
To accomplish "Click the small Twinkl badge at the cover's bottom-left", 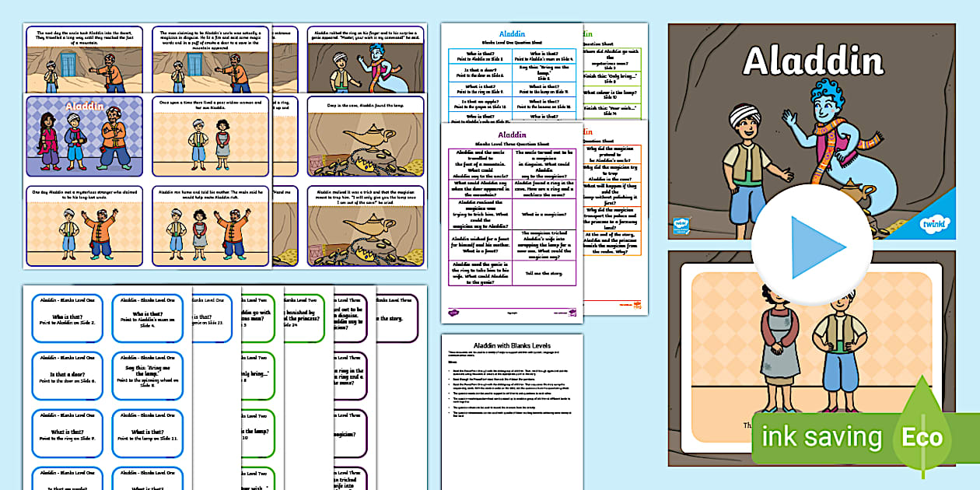I will point(681,226).
